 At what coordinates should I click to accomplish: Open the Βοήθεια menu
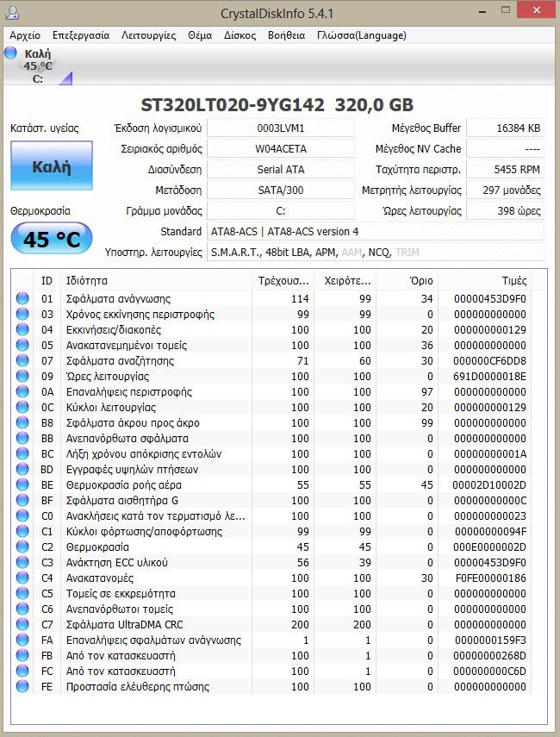[x=286, y=35]
